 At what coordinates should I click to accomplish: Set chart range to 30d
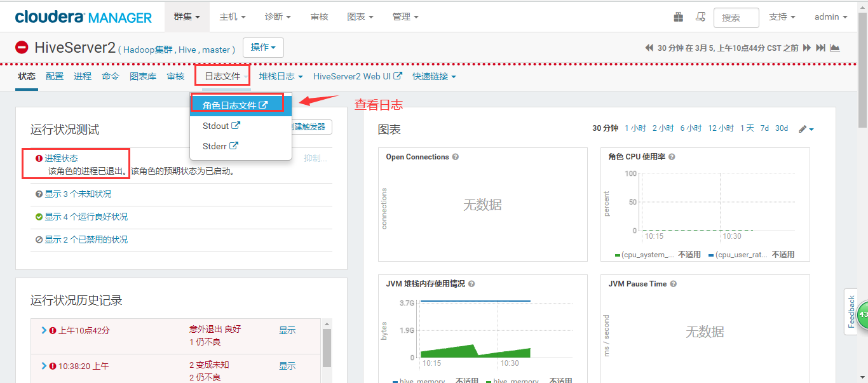point(782,128)
